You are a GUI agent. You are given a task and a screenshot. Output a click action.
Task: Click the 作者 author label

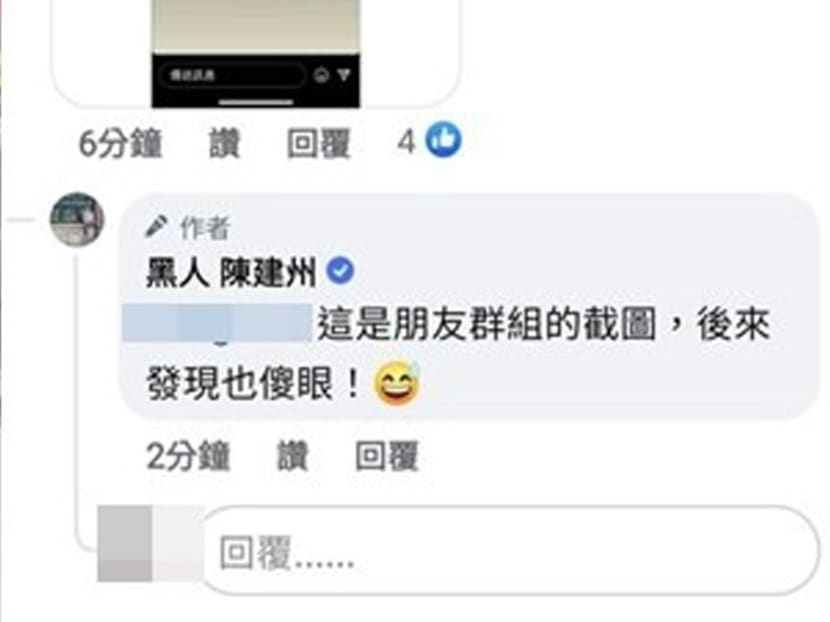coord(205,228)
